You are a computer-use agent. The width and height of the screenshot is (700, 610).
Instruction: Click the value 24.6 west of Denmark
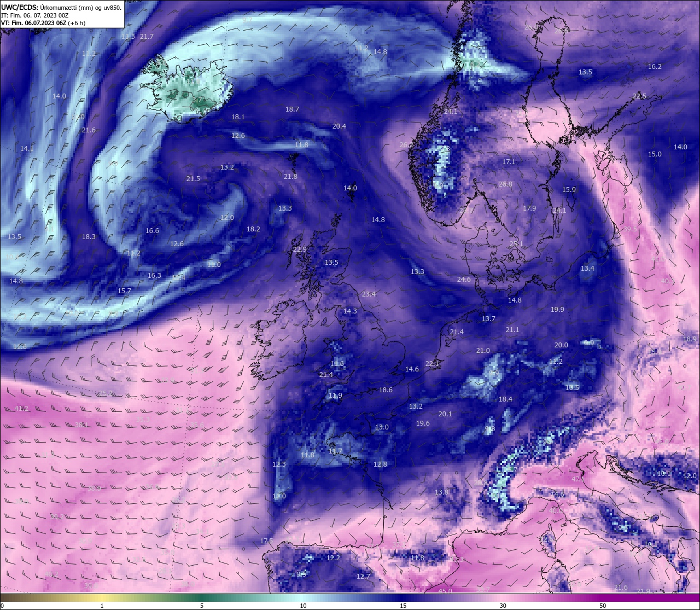tap(464, 280)
